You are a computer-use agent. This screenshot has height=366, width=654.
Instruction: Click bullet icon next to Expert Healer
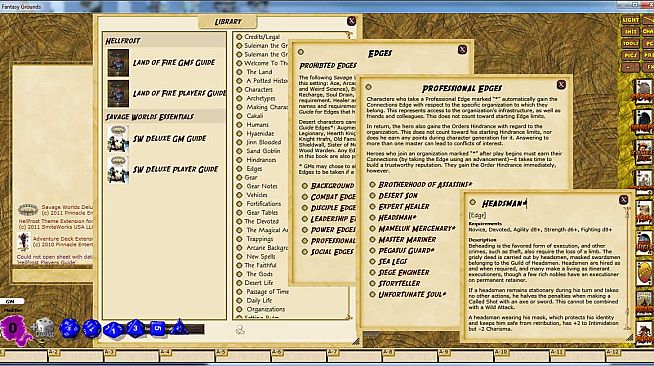point(372,206)
